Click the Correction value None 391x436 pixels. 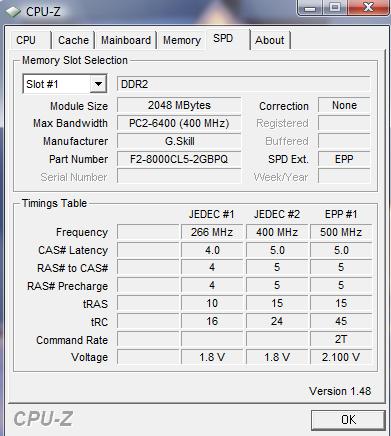pos(344,105)
